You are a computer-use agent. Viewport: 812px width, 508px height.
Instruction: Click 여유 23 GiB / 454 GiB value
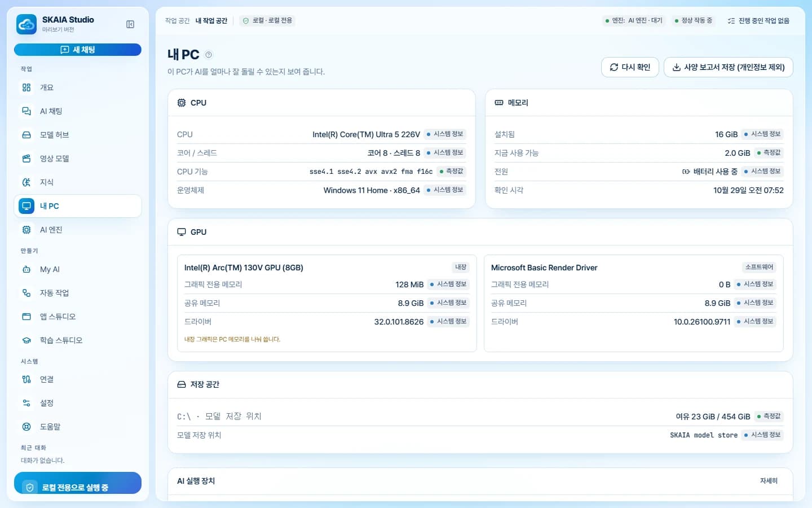point(713,417)
